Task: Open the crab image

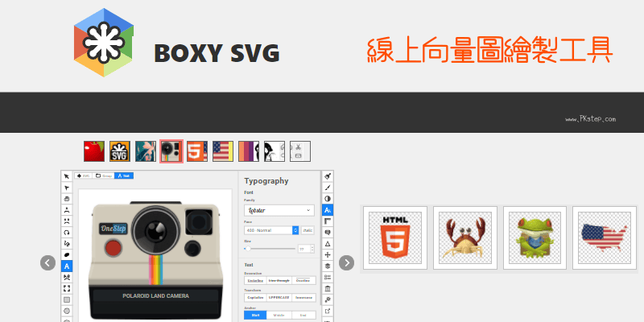Action: point(465,237)
